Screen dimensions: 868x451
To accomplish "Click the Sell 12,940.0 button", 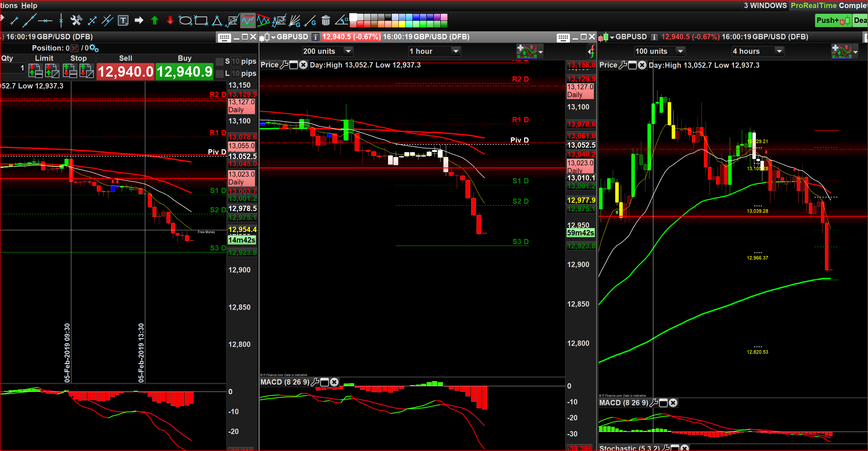I will tap(125, 72).
